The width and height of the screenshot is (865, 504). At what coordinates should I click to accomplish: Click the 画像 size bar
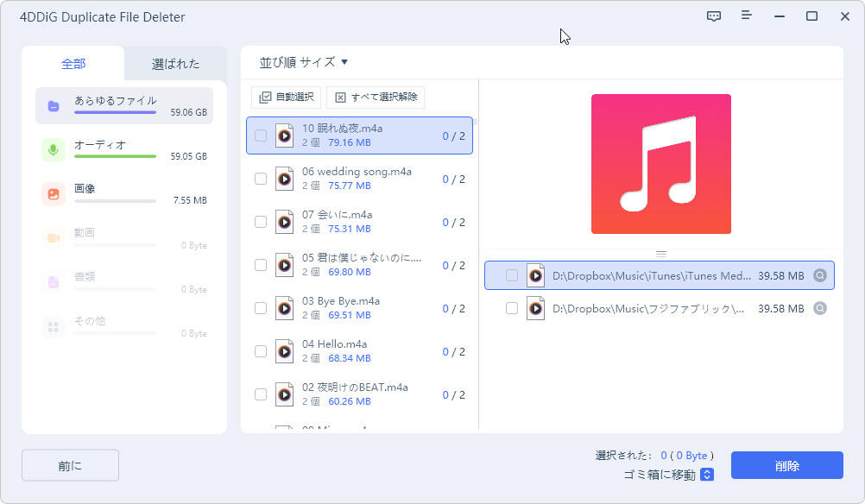coord(116,201)
